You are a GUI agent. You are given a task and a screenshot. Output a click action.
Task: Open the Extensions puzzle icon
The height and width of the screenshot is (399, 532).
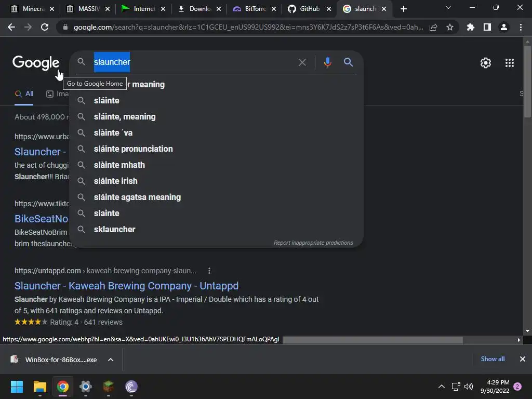[471, 27]
